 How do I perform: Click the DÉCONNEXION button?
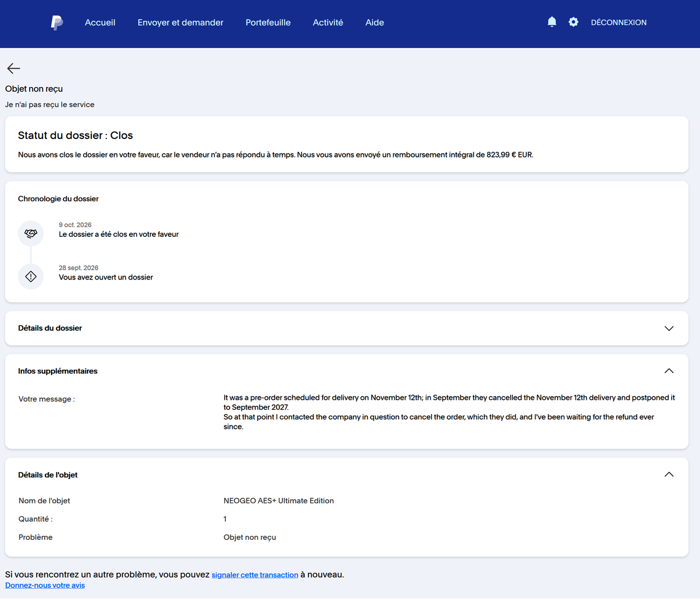coord(619,22)
